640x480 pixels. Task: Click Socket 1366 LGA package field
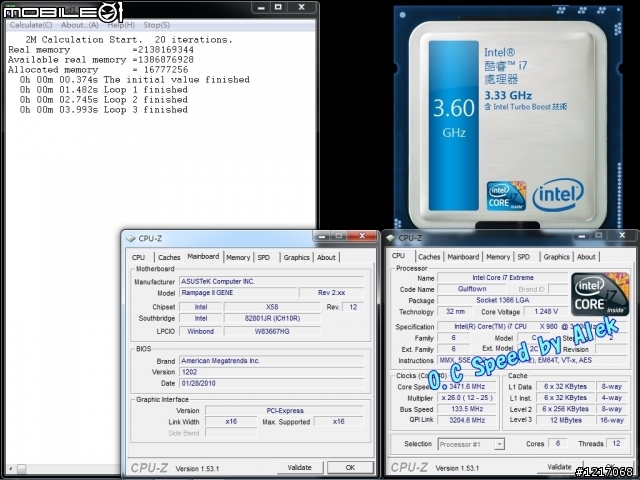coord(503,300)
